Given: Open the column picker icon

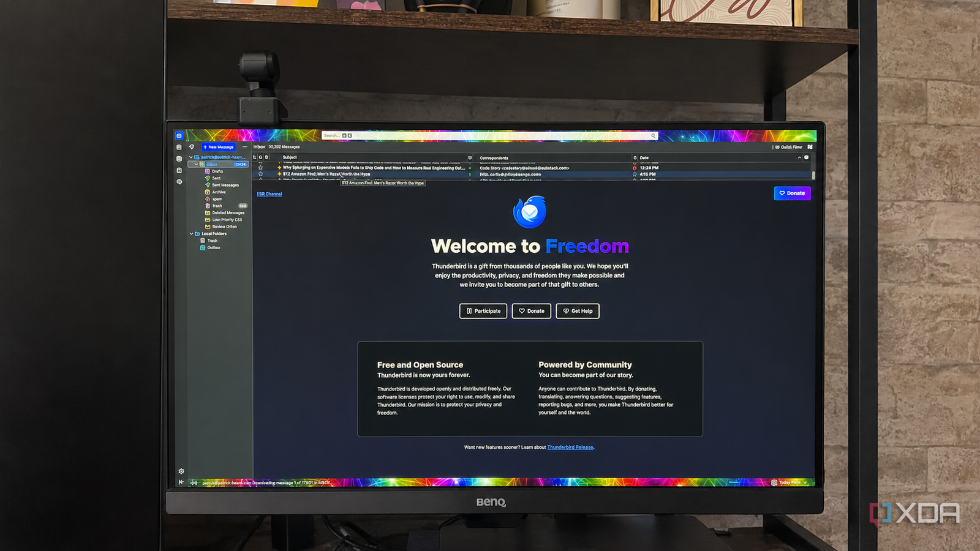Looking at the screenshot, I should point(806,157).
